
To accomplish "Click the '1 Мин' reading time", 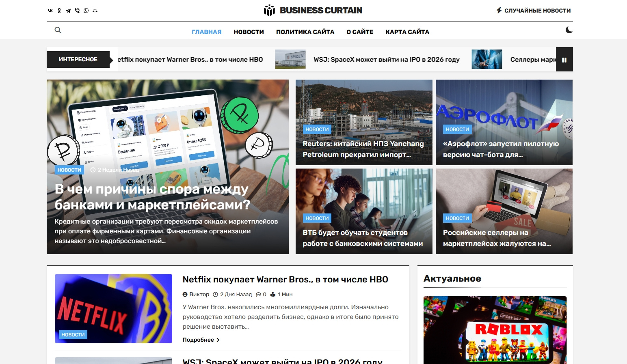I will [281, 295].
